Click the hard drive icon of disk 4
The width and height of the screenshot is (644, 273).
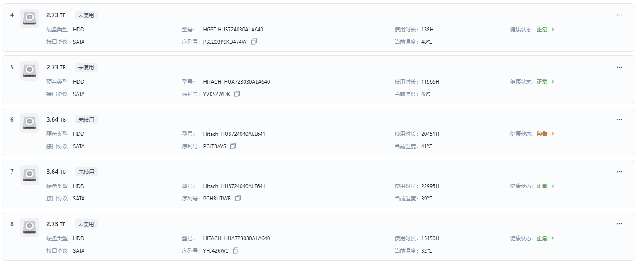[x=30, y=19]
